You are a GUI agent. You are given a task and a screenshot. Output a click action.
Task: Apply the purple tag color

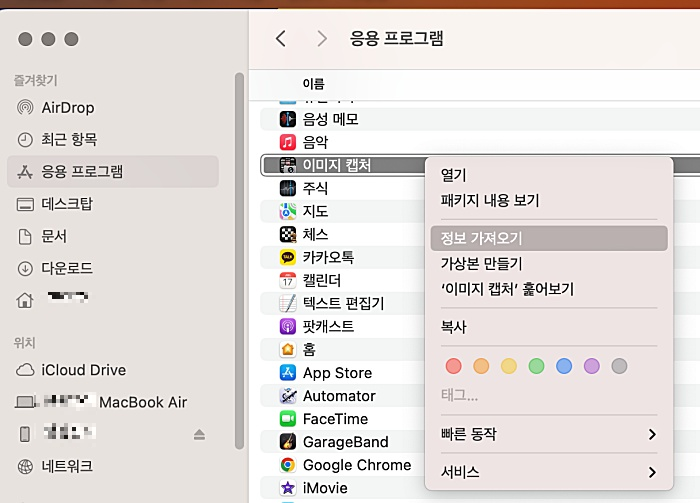coord(592,366)
